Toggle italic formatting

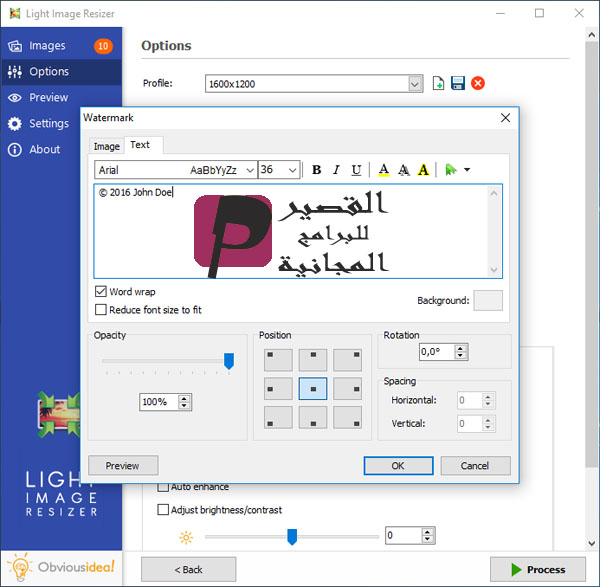click(x=336, y=170)
